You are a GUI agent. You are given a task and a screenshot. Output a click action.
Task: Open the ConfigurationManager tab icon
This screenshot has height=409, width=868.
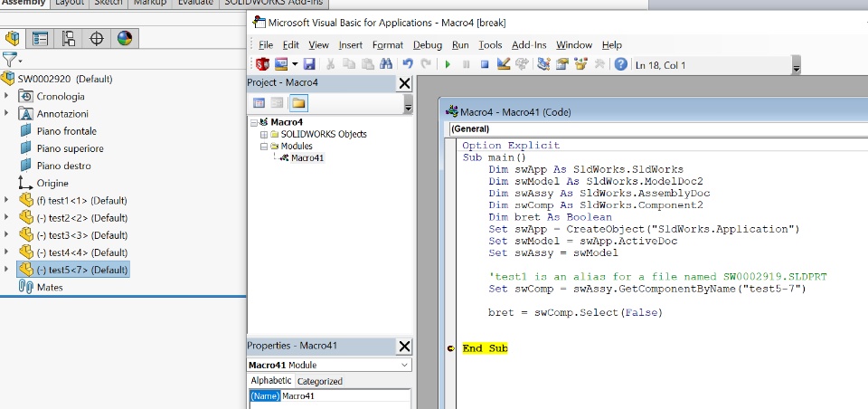click(68, 38)
